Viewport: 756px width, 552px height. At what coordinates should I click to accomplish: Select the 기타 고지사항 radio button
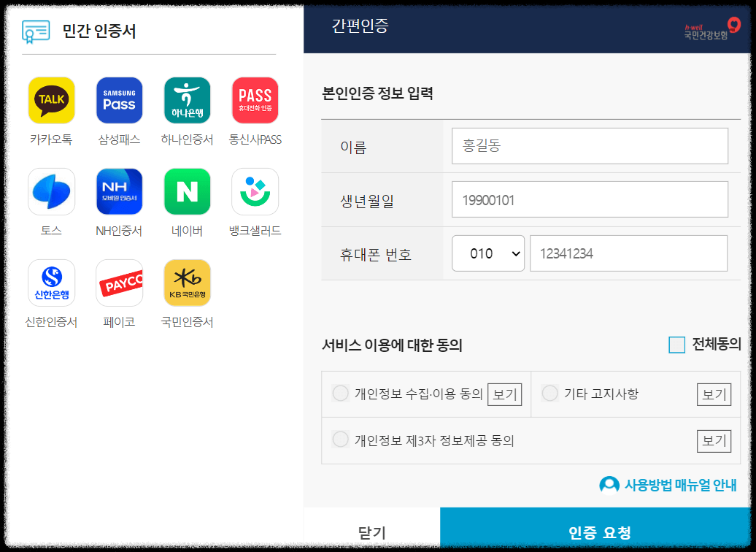549,393
